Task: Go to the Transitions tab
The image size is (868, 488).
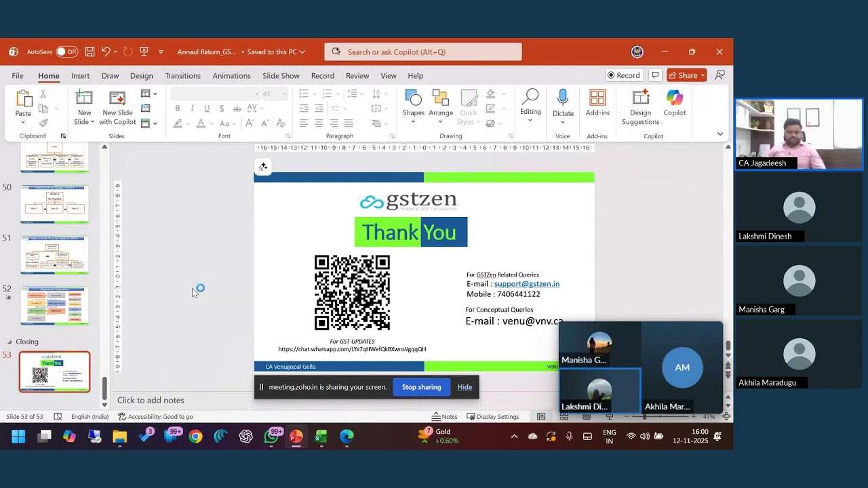Action: pyautogui.click(x=183, y=76)
